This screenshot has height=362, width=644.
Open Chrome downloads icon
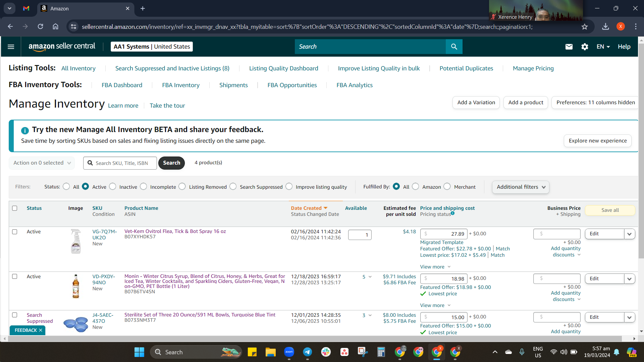point(605,26)
